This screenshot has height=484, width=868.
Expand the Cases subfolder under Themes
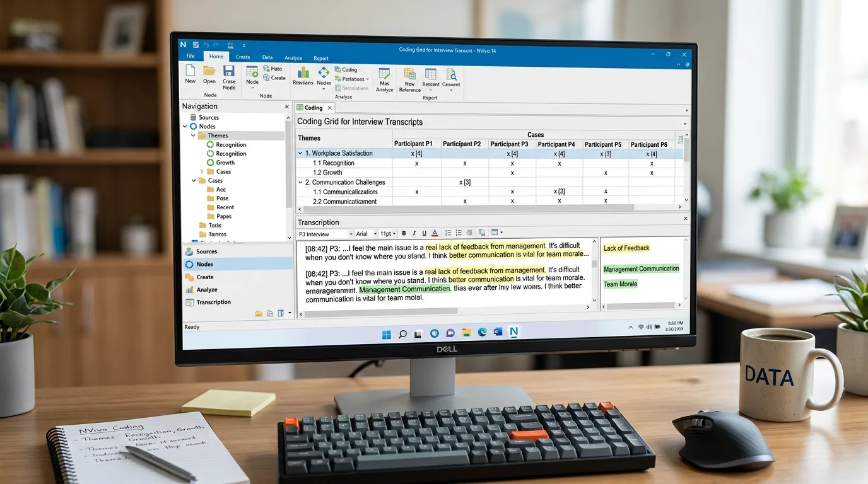pyautogui.click(x=202, y=171)
